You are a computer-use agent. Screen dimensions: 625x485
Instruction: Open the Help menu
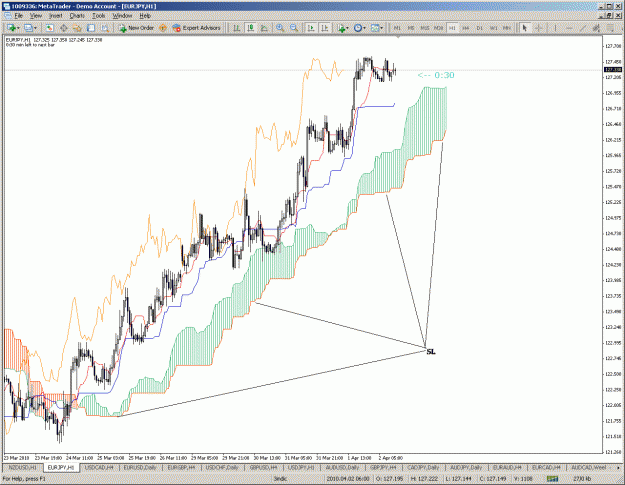tap(145, 16)
